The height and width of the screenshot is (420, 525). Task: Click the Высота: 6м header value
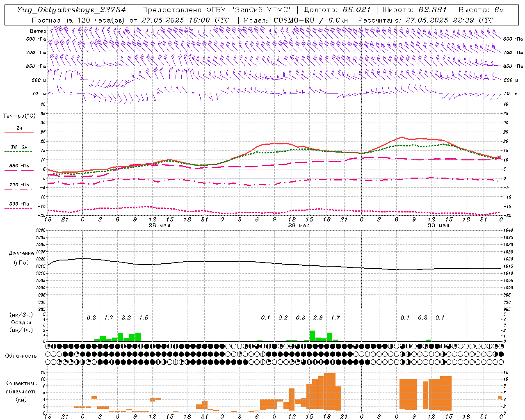pyautogui.click(x=481, y=10)
